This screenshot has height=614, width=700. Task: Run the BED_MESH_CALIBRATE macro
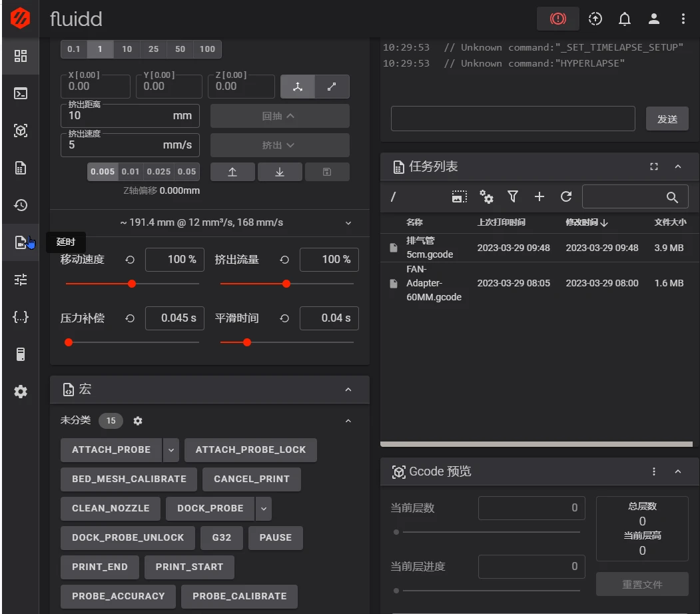129,479
